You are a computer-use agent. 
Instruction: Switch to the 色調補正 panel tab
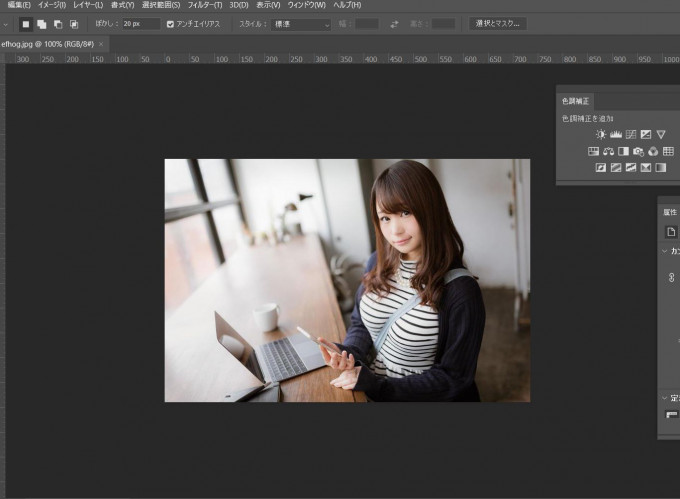pyautogui.click(x=576, y=101)
